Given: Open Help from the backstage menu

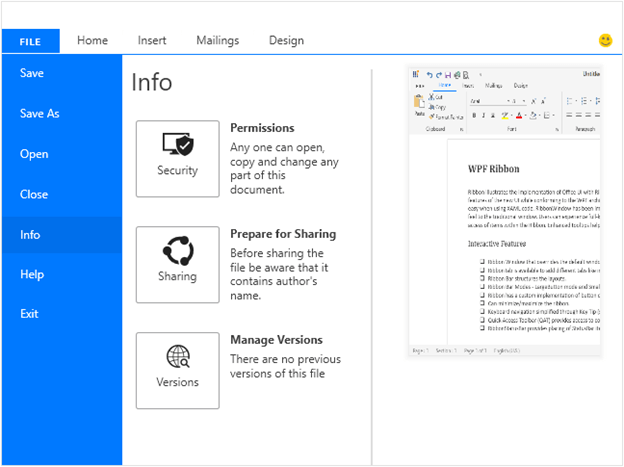Looking at the screenshot, I should click(x=32, y=274).
